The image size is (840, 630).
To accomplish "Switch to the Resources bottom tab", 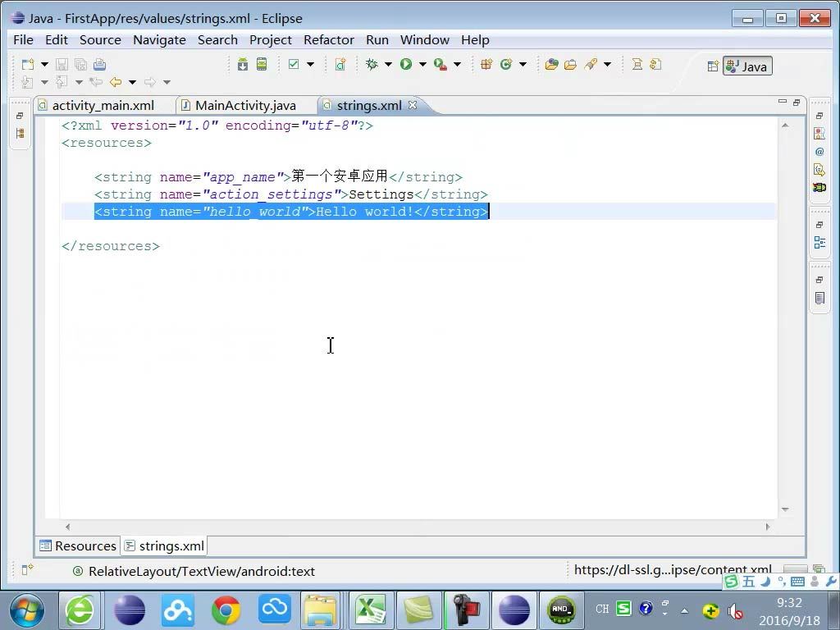I will coord(78,546).
